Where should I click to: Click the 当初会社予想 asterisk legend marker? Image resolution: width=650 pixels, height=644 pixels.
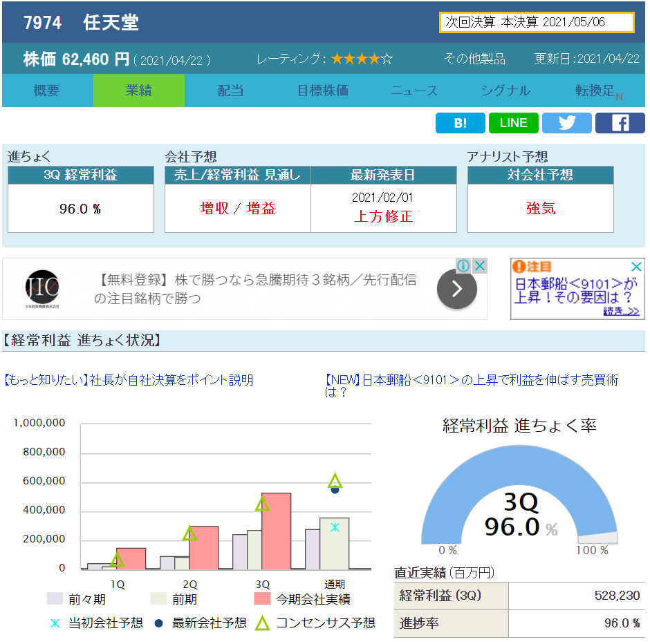[x=55, y=623]
